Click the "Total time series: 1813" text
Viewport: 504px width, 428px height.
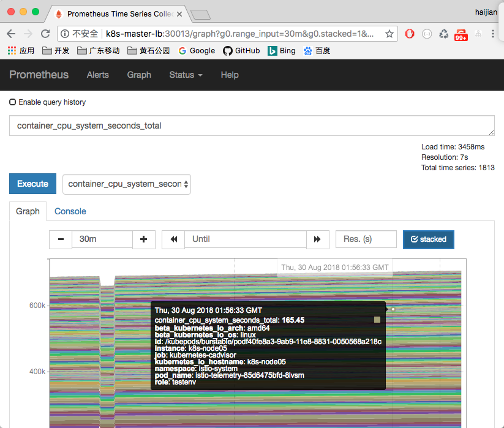tap(457, 168)
